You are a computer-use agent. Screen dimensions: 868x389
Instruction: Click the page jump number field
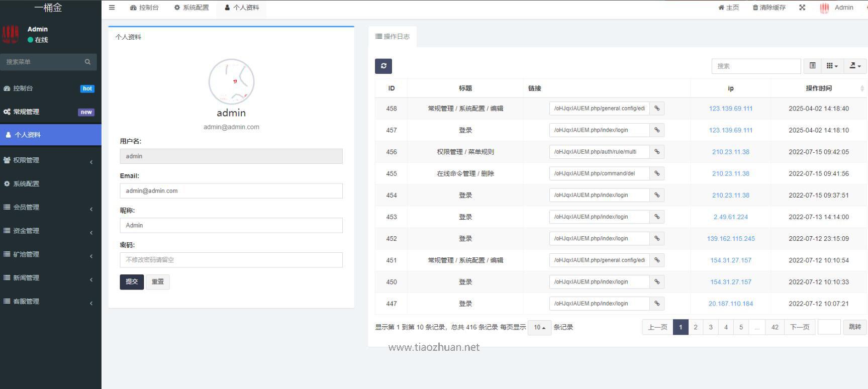click(x=829, y=327)
